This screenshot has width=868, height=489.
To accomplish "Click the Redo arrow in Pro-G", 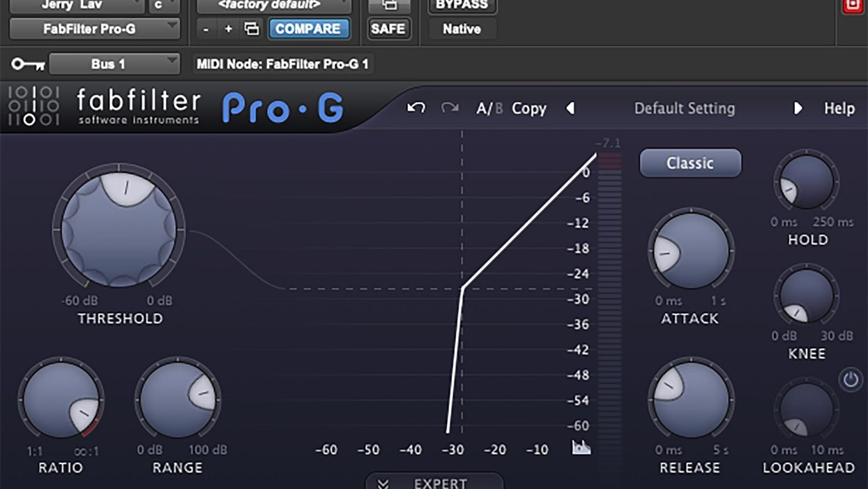I will click(449, 108).
